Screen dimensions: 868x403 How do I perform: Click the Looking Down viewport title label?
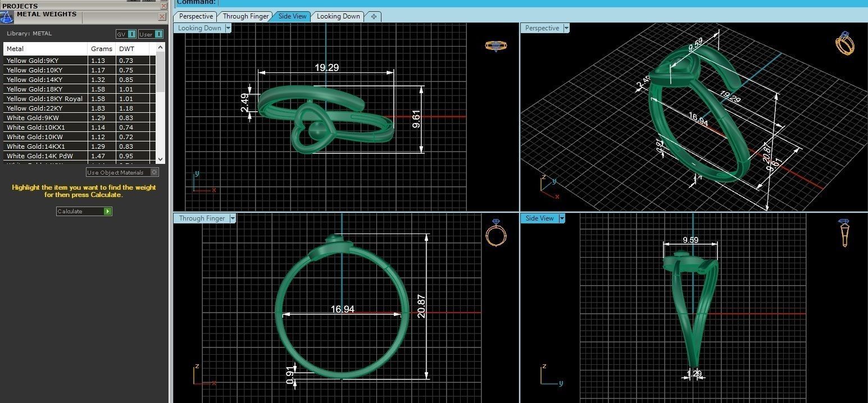pos(199,28)
